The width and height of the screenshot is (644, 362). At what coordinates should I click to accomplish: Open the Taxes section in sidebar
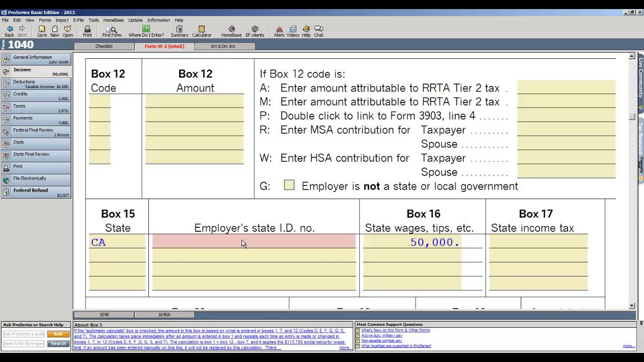point(36,108)
